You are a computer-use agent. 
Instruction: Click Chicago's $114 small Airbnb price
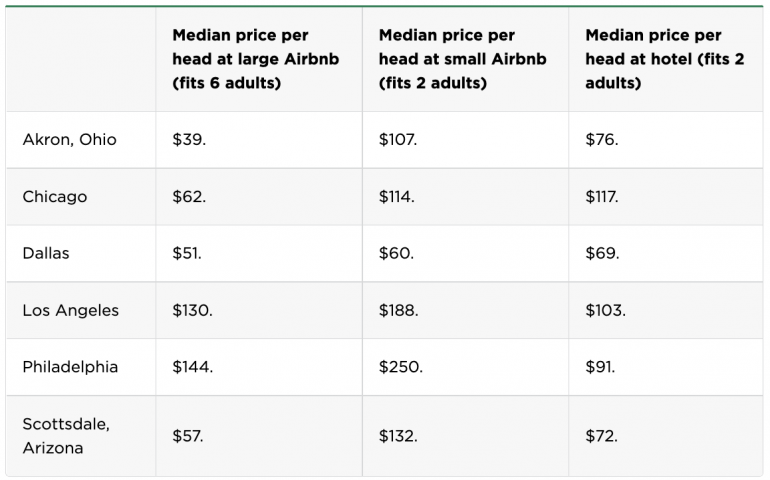tap(398, 197)
